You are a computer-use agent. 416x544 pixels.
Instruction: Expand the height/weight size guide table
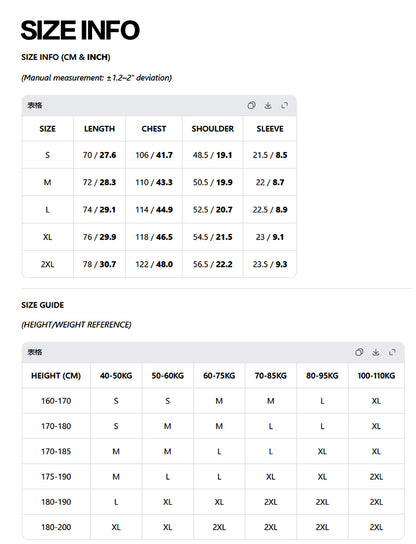[x=392, y=352]
